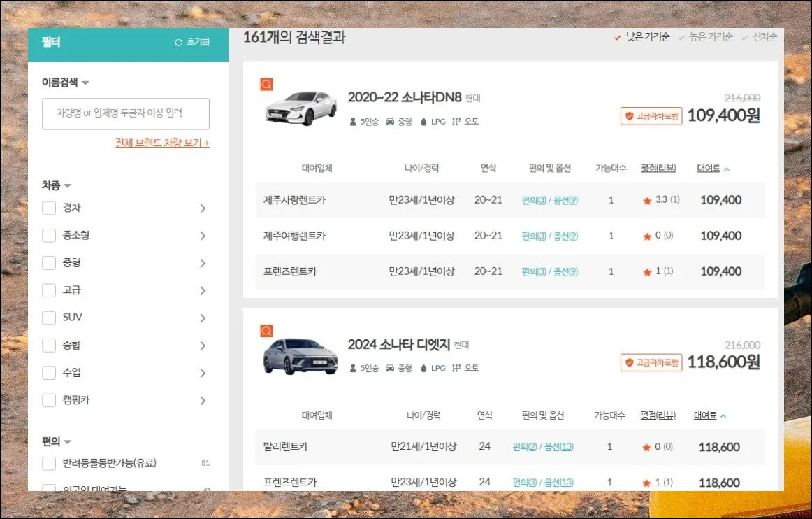Click the car name search input field
Image resolution: width=812 pixels, height=519 pixels.
click(x=126, y=113)
